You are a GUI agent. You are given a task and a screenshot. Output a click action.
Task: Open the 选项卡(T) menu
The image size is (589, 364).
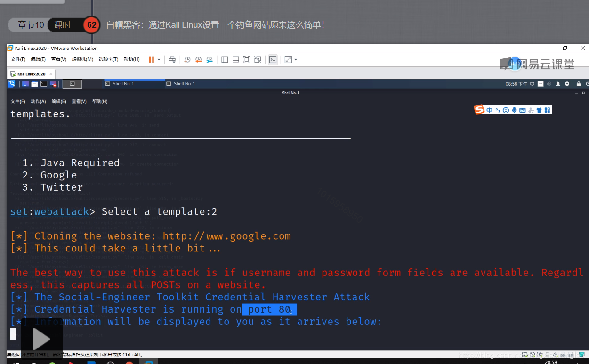click(x=108, y=60)
